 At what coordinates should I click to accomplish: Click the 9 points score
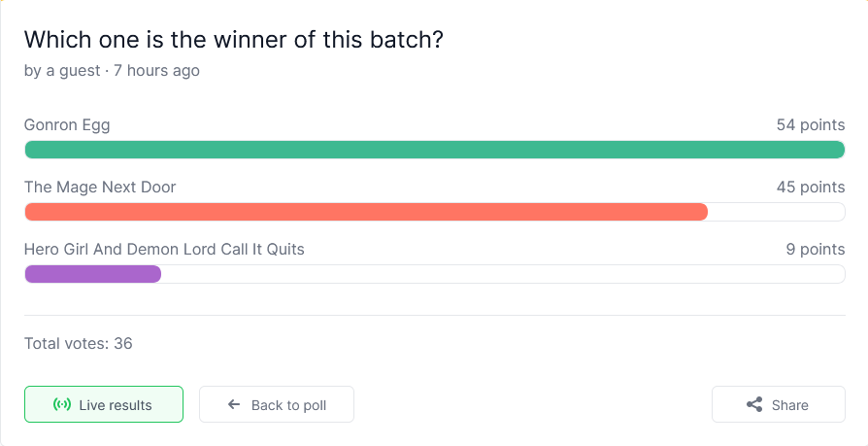click(816, 250)
